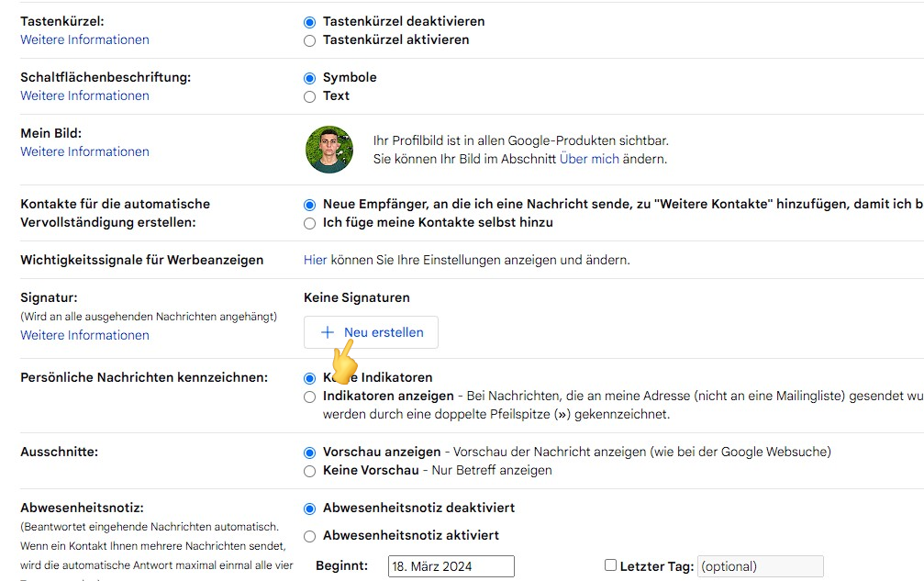Select "Indikatoren anzeigen" for personal messages
The width and height of the screenshot is (924, 581).
(309, 397)
